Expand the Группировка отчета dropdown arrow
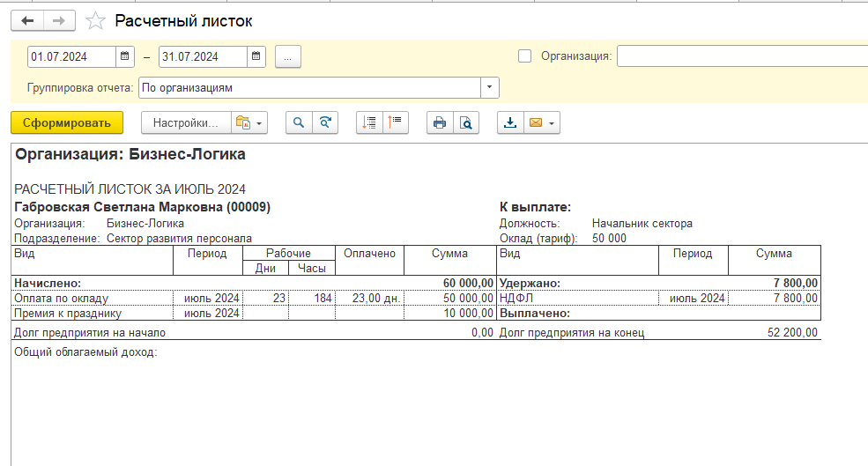868x466 pixels. point(489,87)
